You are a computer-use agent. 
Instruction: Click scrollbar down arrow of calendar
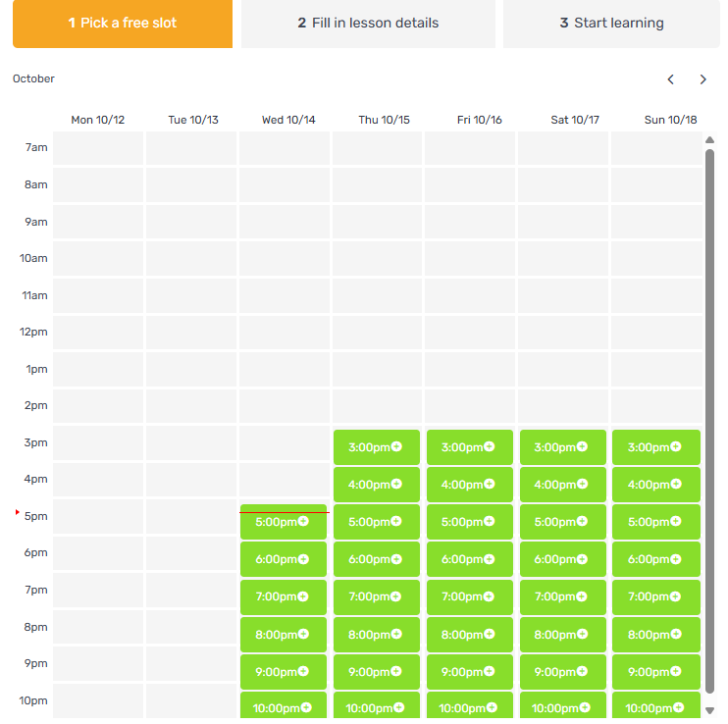(709, 710)
